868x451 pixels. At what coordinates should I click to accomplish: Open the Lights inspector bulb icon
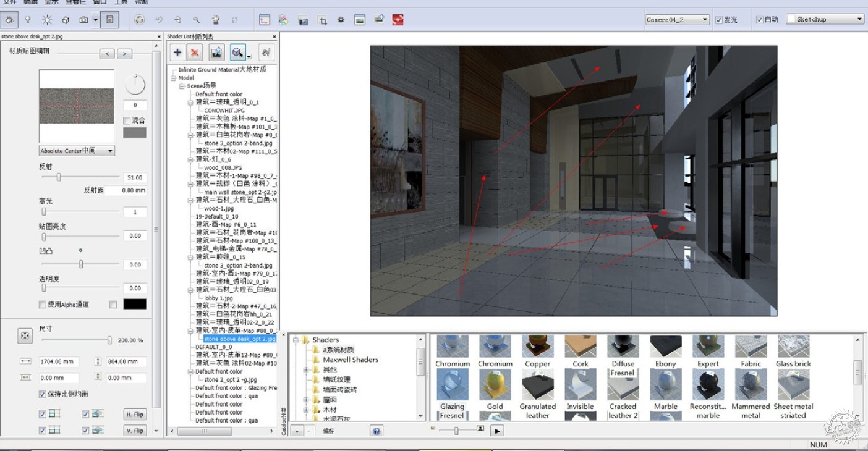(28, 20)
